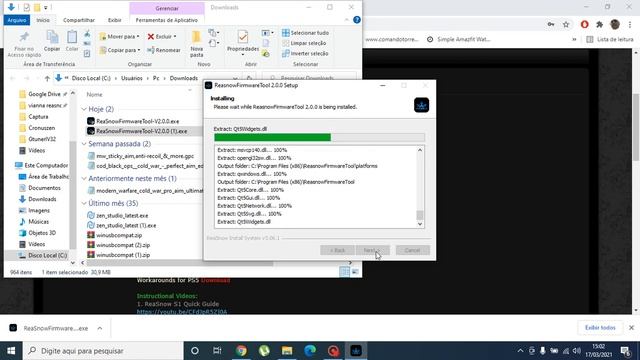Click File Explorer help question mark icon
The width and height of the screenshot is (640, 360).
coord(357,20)
